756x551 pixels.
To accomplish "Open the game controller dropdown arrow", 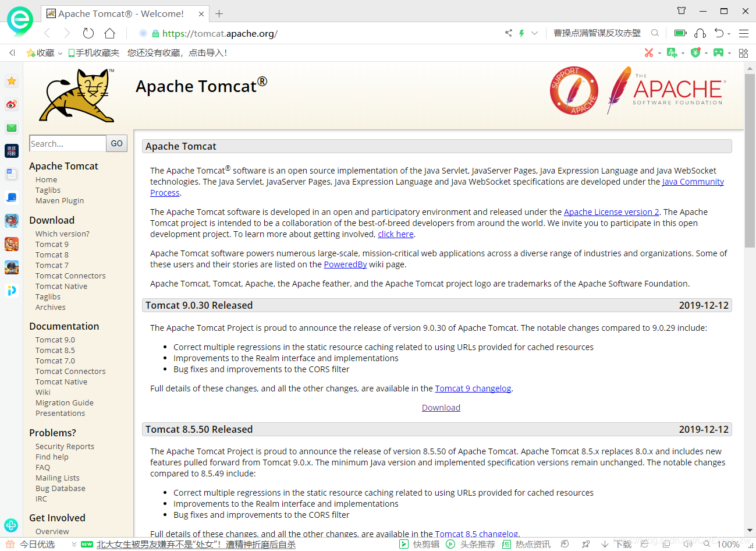I will [730, 53].
